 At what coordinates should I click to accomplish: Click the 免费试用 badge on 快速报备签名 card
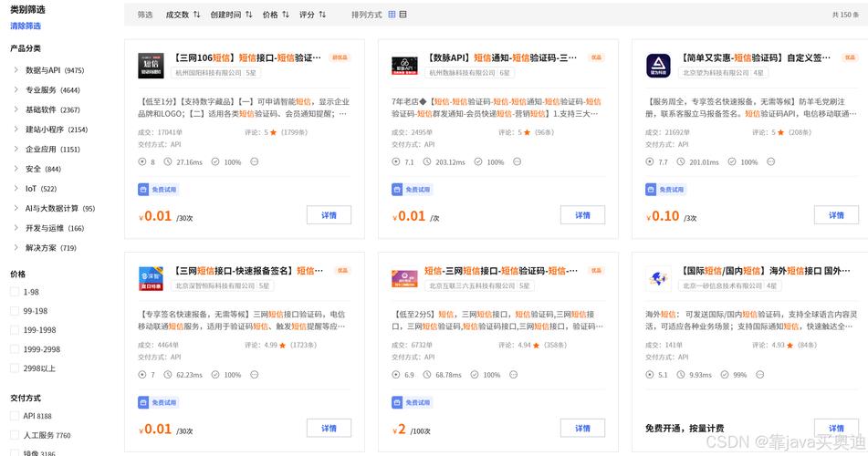click(x=158, y=402)
